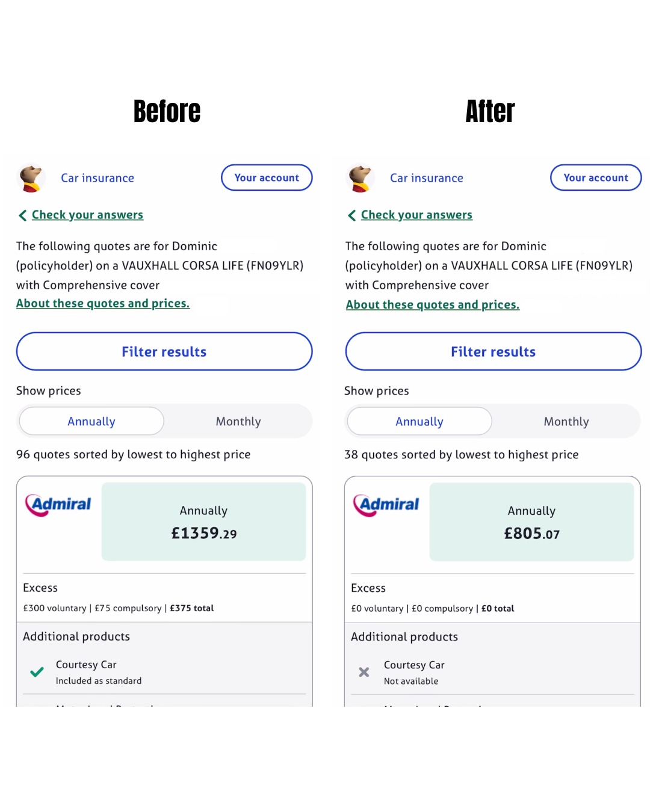Click the £1359.29 annual price box
650x812 pixels.
[203, 521]
